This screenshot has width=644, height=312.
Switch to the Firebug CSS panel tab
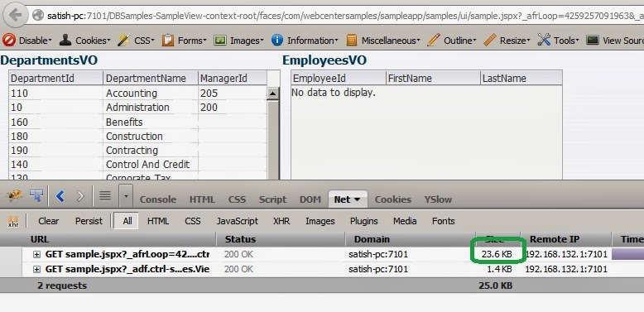(x=237, y=199)
